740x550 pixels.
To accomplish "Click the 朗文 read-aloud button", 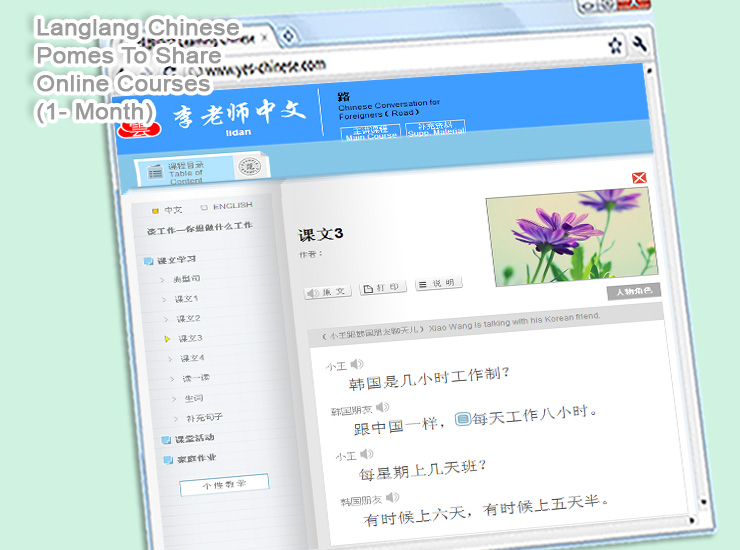I will point(328,292).
